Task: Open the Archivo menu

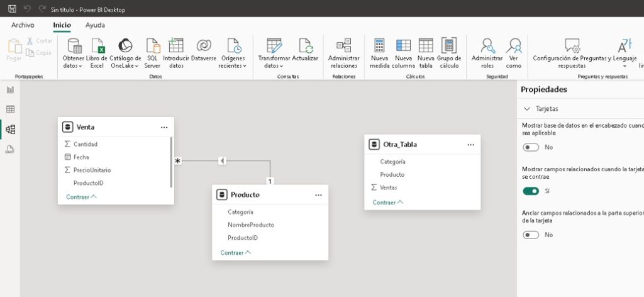Action: tap(23, 25)
